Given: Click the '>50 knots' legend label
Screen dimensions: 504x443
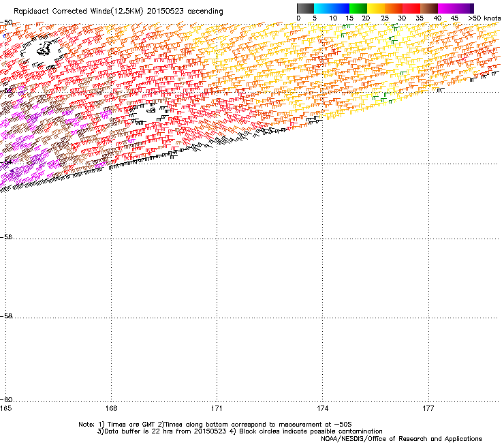Looking at the screenshot, I should (484, 18).
